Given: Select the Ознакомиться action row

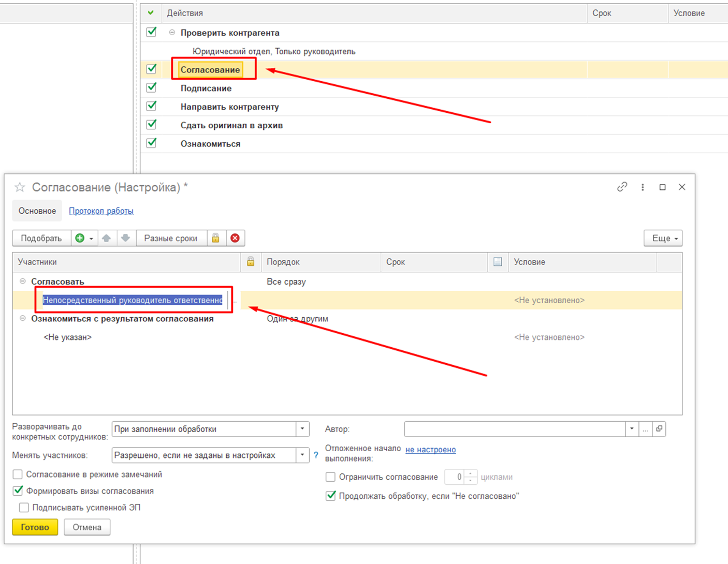Looking at the screenshot, I should [x=434, y=144].
